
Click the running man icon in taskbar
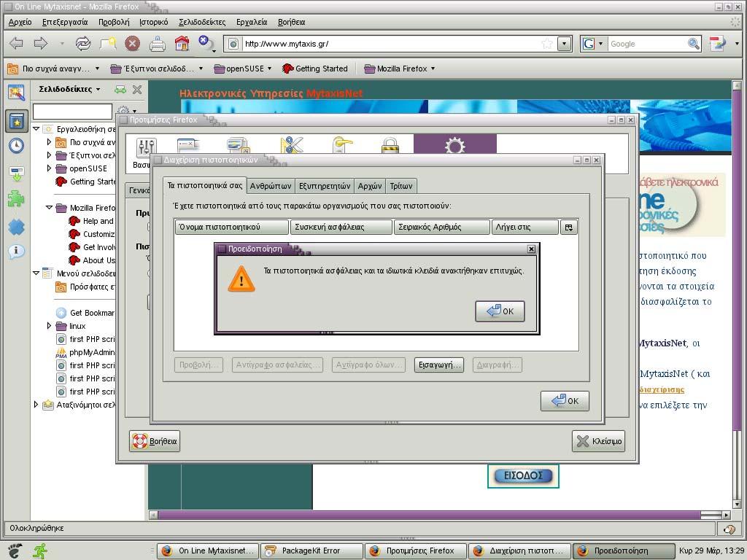click(41, 551)
